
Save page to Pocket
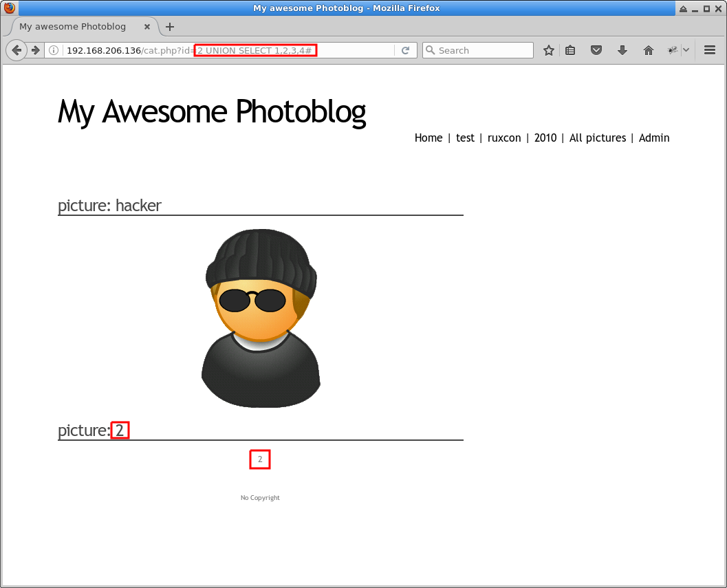pyautogui.click(x=596, y=50)
